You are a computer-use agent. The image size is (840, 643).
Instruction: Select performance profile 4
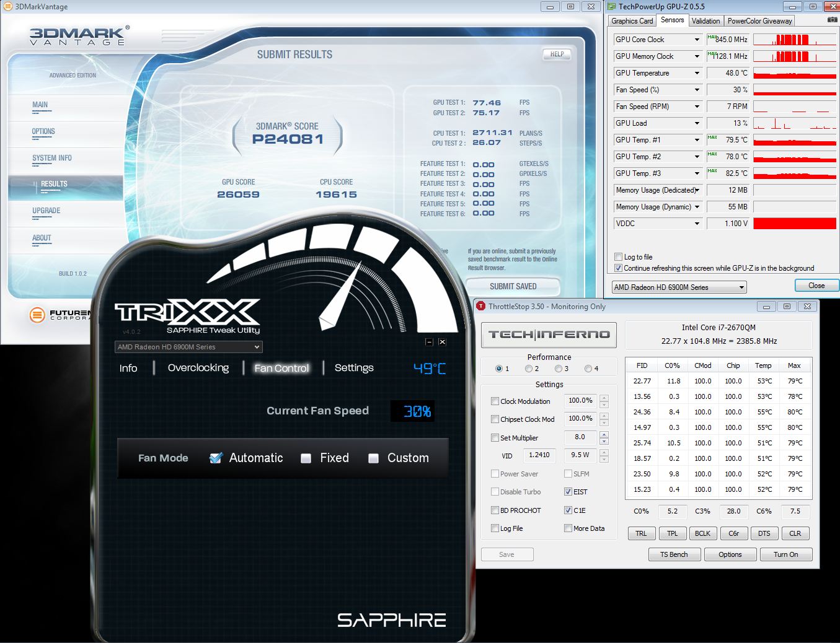point(588,369)
